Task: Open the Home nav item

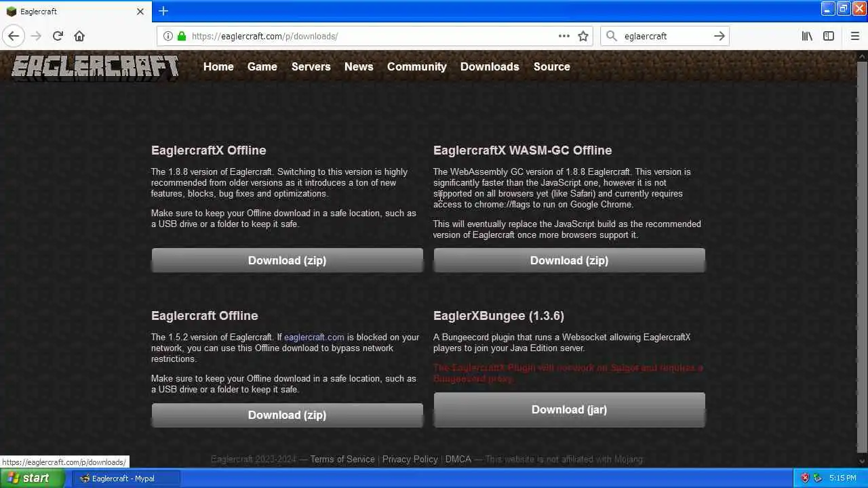Action: tap(218, 66)
